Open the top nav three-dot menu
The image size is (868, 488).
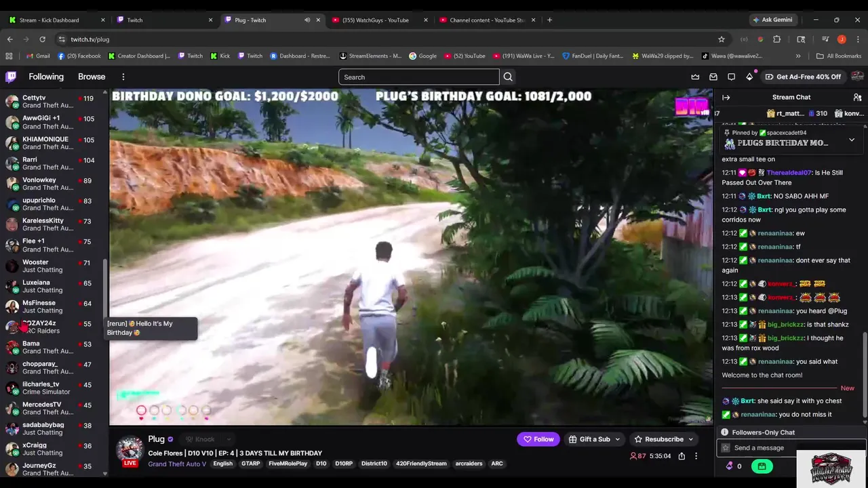pyautogui.click(x=123, y=77)
